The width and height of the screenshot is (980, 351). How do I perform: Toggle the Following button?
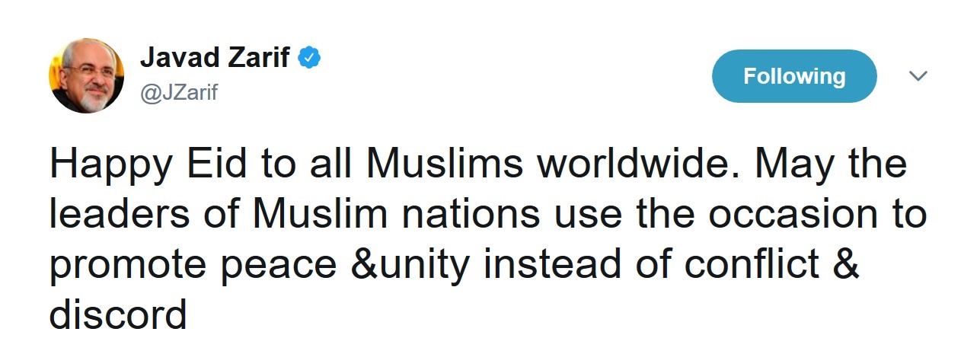pyautogui.click(x=794, y=76)
